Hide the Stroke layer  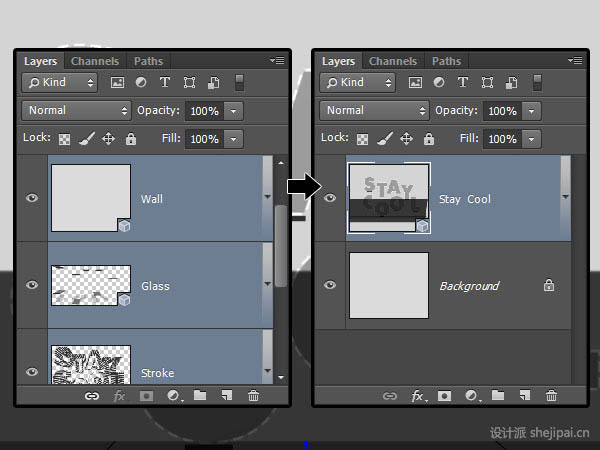32,372
